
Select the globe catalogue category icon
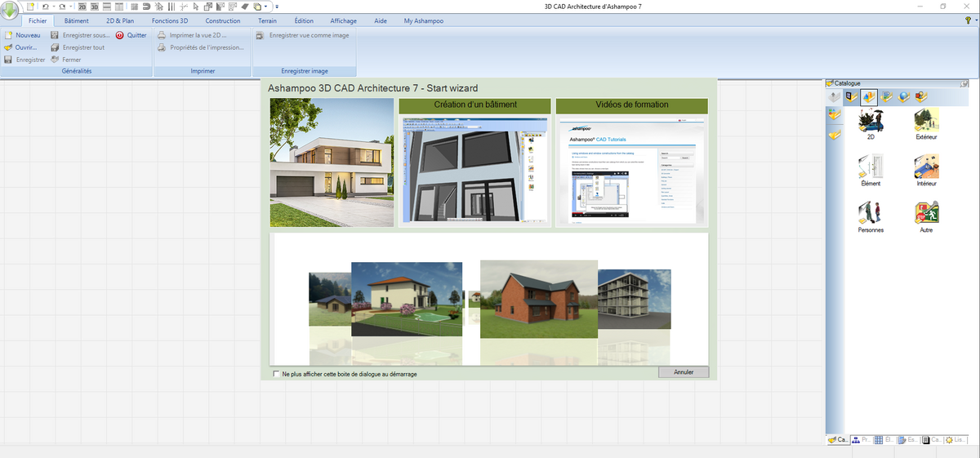[904, 97]
